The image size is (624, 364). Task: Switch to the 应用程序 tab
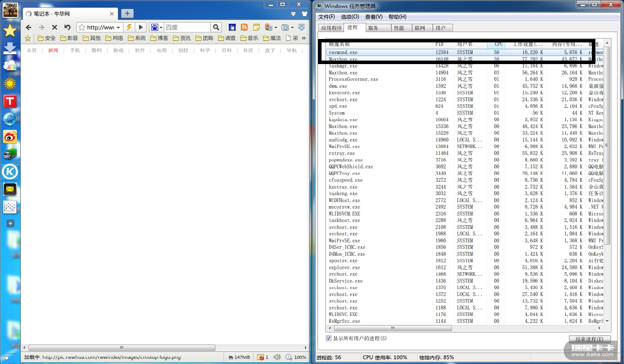331,28
